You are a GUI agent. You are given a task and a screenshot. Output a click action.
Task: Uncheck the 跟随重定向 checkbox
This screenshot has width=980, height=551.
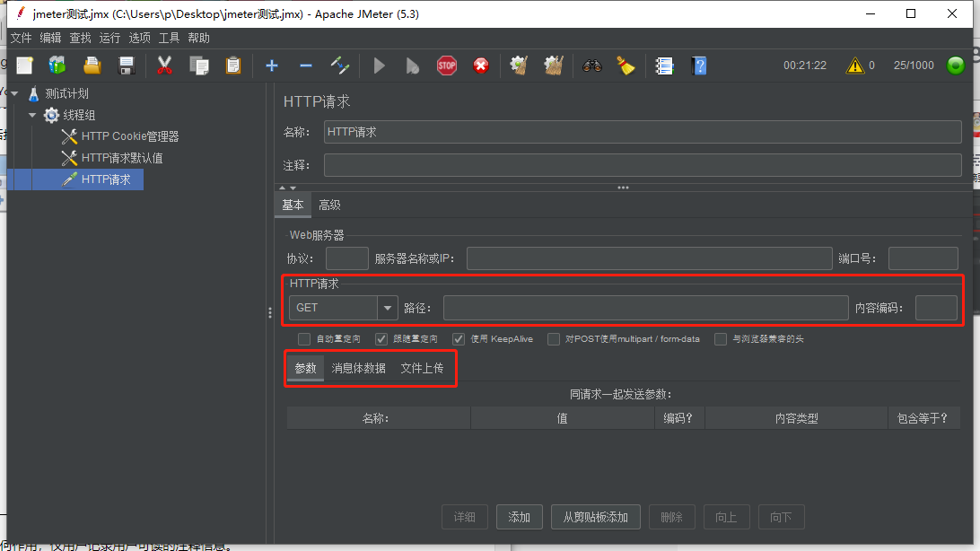click(381, 339)
